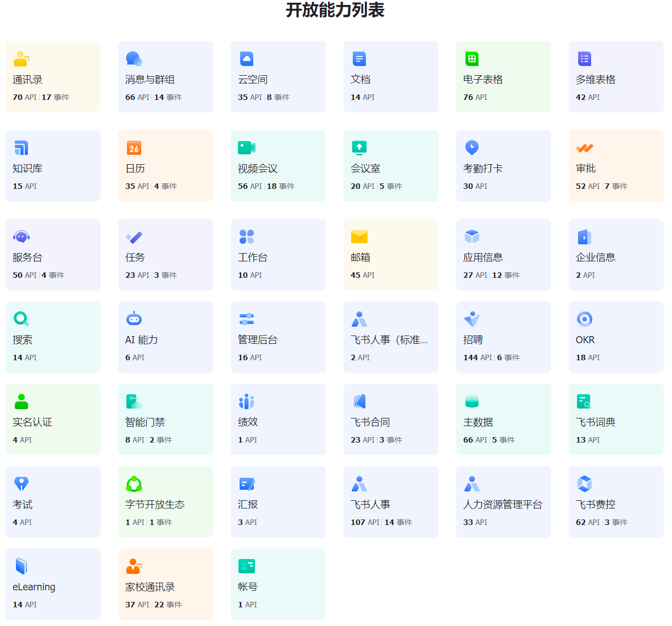This screenshot has height=626, width=672.
Task: Open the 电子表格 card title
Action: point(482,80)
